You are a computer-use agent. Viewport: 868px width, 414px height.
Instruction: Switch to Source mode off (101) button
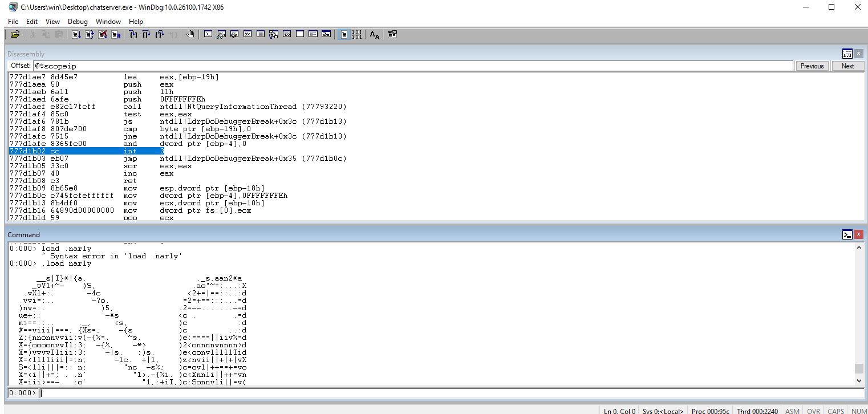pos(356,35)
